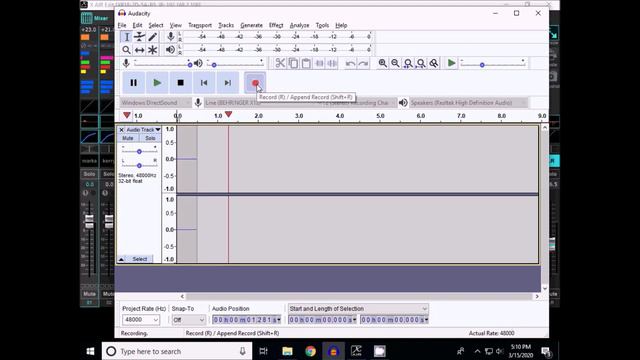
Task: Click Fit project to width icon
Action: [x=421, y=63]
